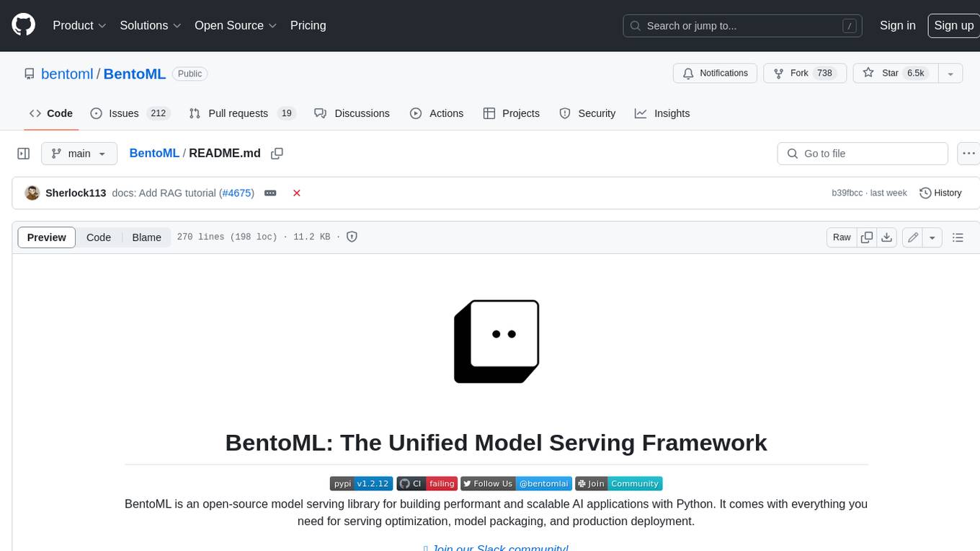This screenshot has height=551, width=980.
Task: Open the file History
Action: 941,193
